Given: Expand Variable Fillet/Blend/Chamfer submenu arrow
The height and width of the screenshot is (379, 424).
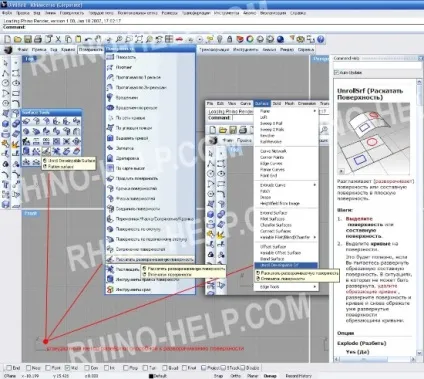Looking at the screenshot, I should [x=315, y=237].
